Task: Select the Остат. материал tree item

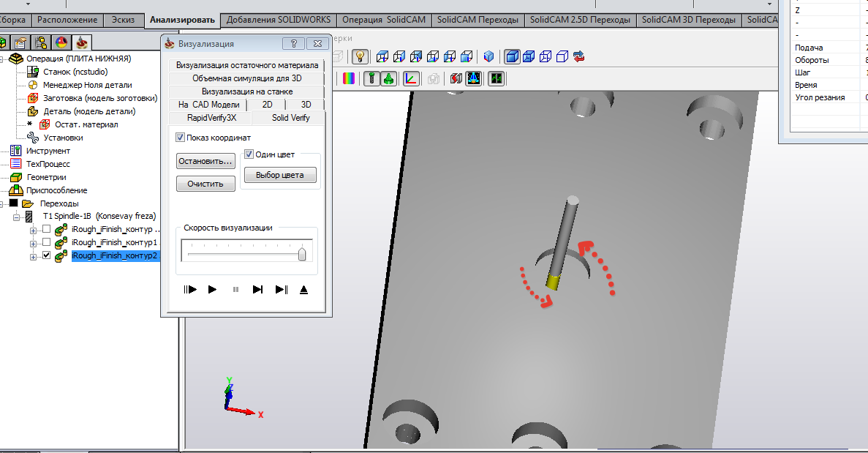Action: coord(86,124)
